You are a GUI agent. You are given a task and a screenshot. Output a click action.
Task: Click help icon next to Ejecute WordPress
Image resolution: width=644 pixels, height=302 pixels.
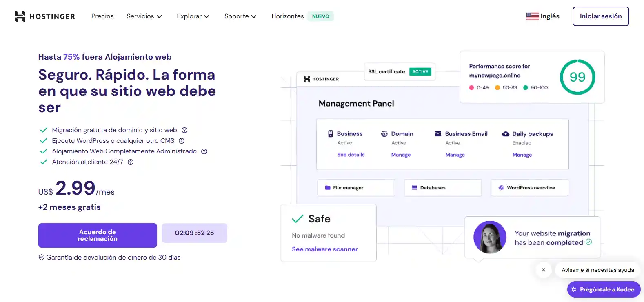(x=182, y=141)
